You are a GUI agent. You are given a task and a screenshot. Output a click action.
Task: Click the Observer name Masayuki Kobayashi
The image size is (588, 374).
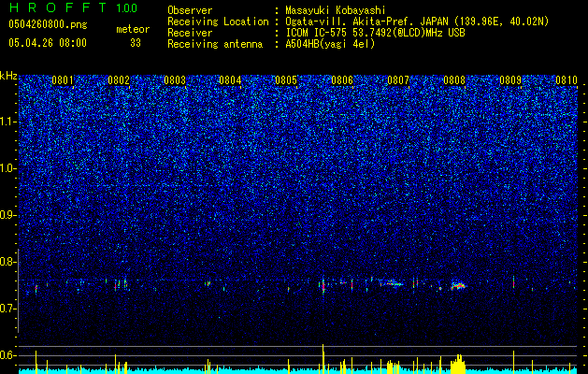pos(336,10)
